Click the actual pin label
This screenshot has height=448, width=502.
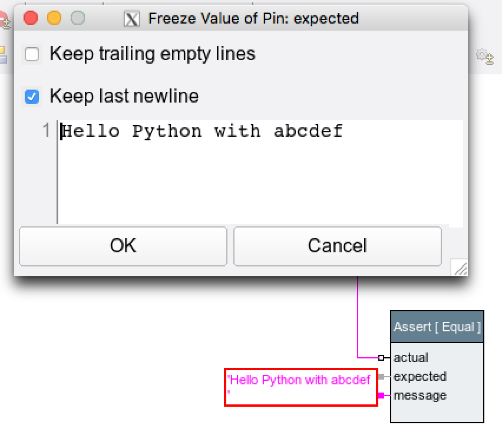click(x=411, y=358)
